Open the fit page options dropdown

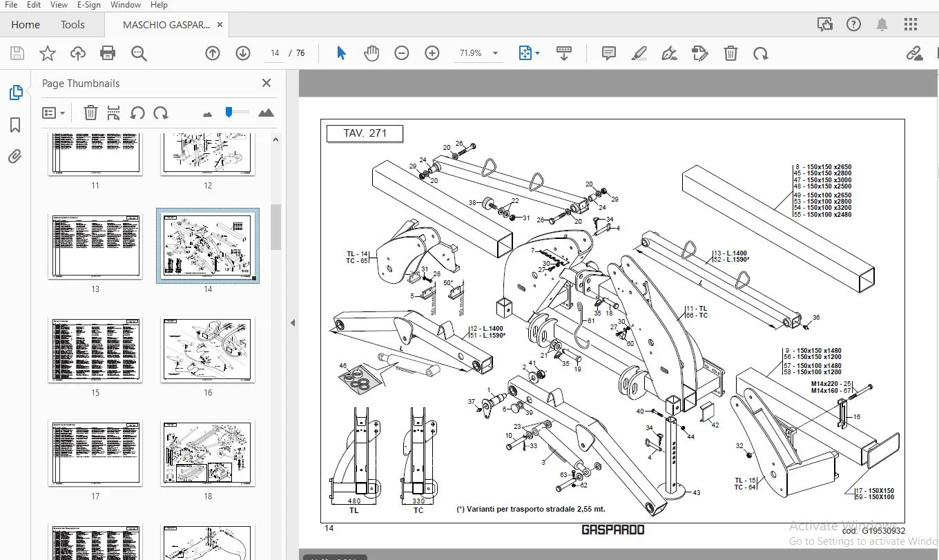537,53
